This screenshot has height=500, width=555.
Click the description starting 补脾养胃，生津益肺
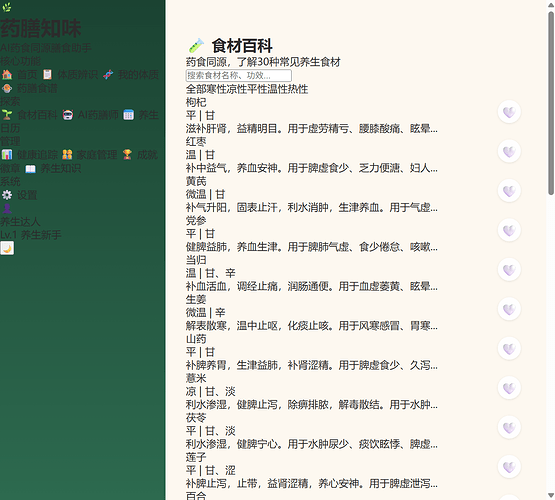[312, 365]
